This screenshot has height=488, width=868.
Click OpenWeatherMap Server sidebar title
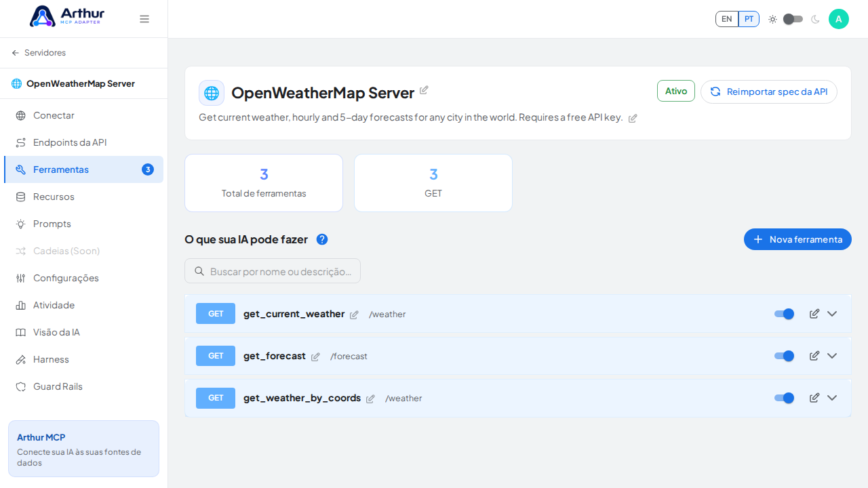click(x=81, y=83)
